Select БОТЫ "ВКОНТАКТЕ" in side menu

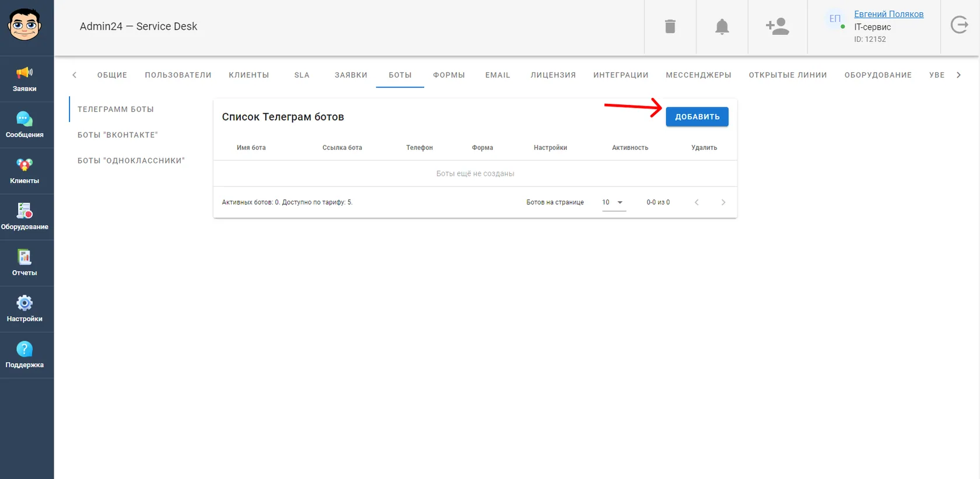[118, 135]
